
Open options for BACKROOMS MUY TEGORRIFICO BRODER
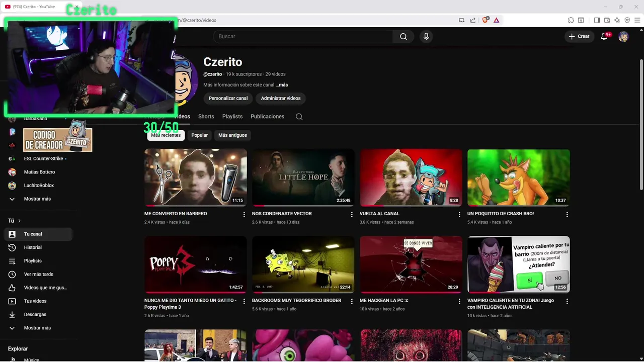(352, 301)
